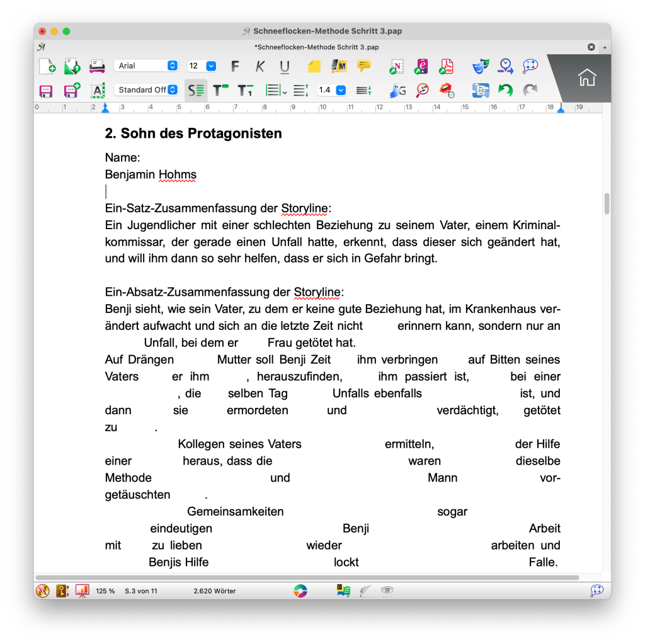The height and width of the screenshot is (644, 645).
Task: Click the yellow sticky note icon
Action: coord(314,65)
